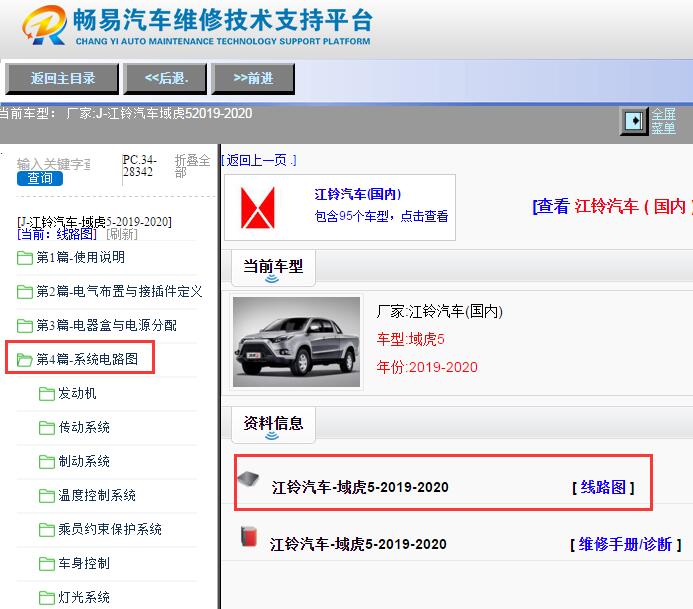Image resolution: width=693 pixels, height=609 pixels.
Task: Click the 域虎5 pickup truck thumbnail
Action: coord(296,342)
